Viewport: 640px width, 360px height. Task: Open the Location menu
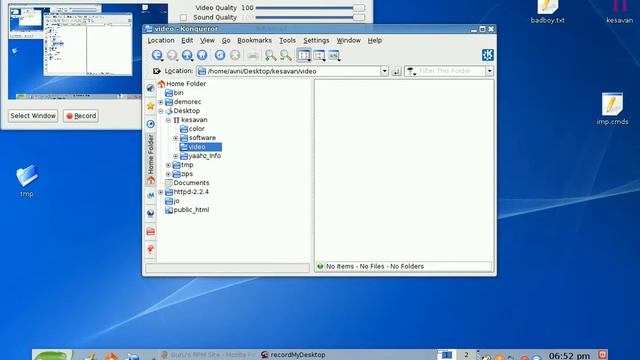coord(161,40)
